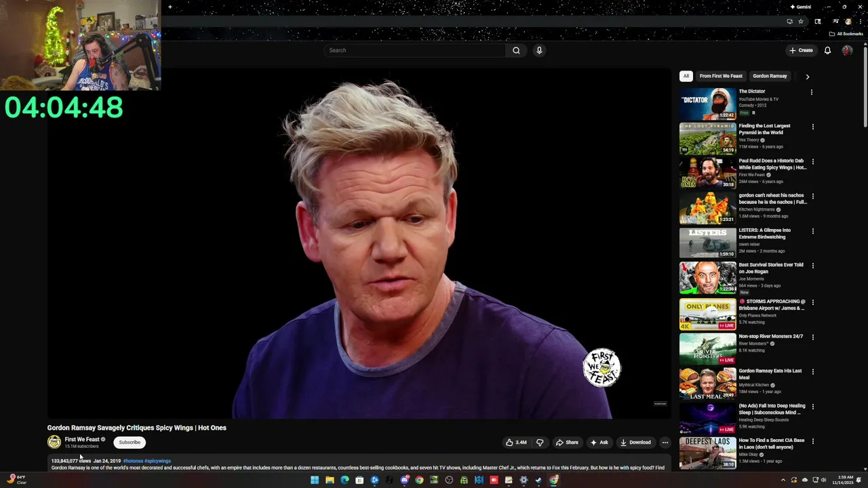Click the YouTube search magnifier button
The image size is (868, 488).
click(516, 50)
